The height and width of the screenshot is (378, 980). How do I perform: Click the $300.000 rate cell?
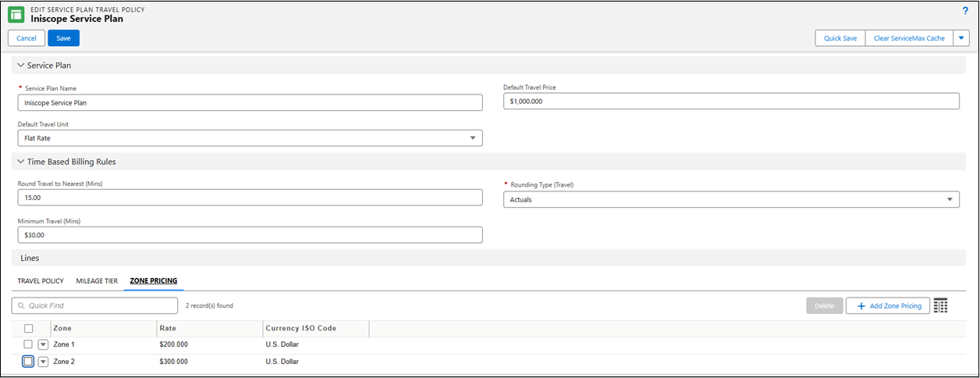[173, 362]
